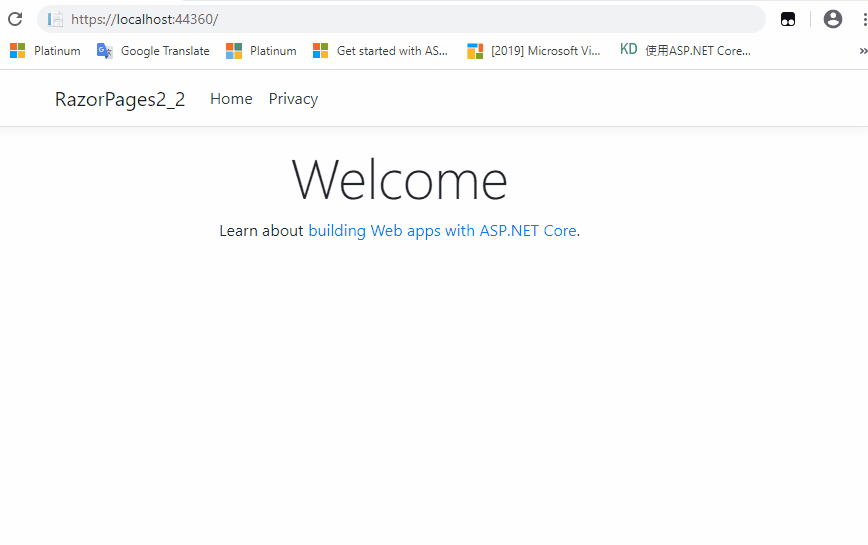Click the Welcome heading
Screen dimensions: 868x545
[399, 180]
